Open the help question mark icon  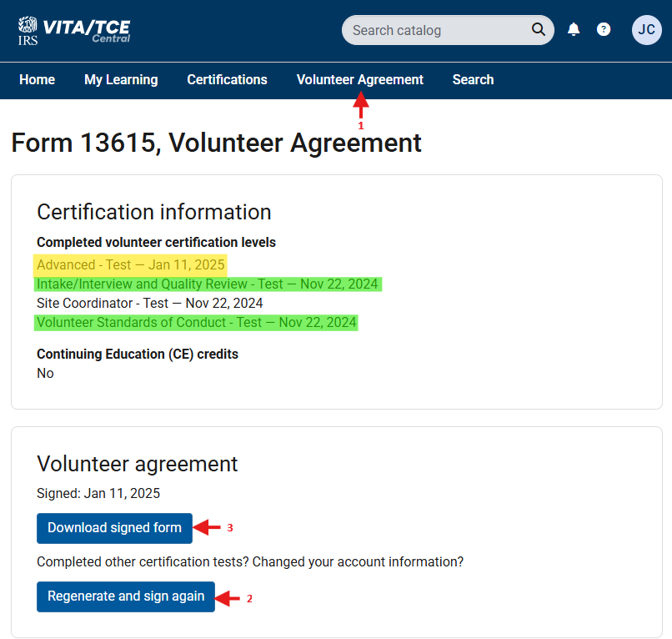point(604,29)
